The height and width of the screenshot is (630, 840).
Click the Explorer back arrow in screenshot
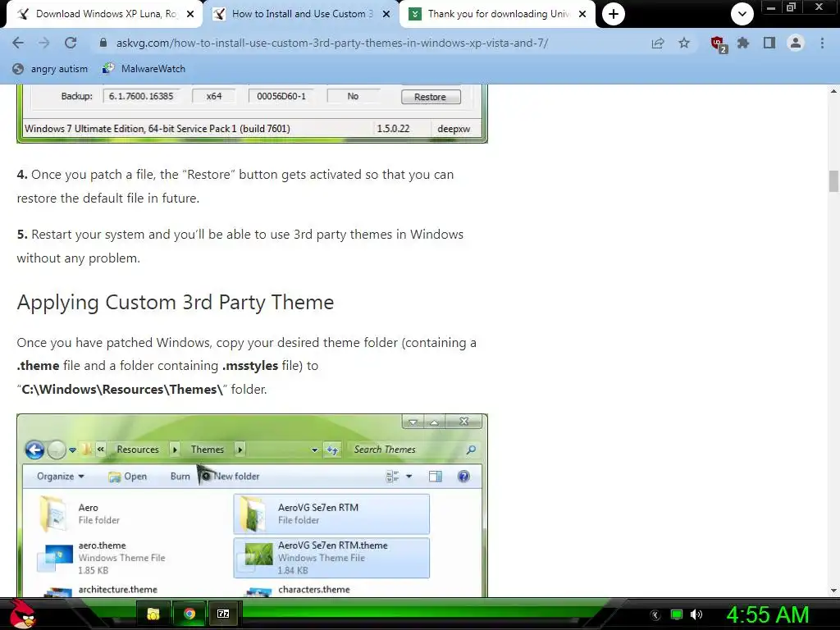click(34, 450)
